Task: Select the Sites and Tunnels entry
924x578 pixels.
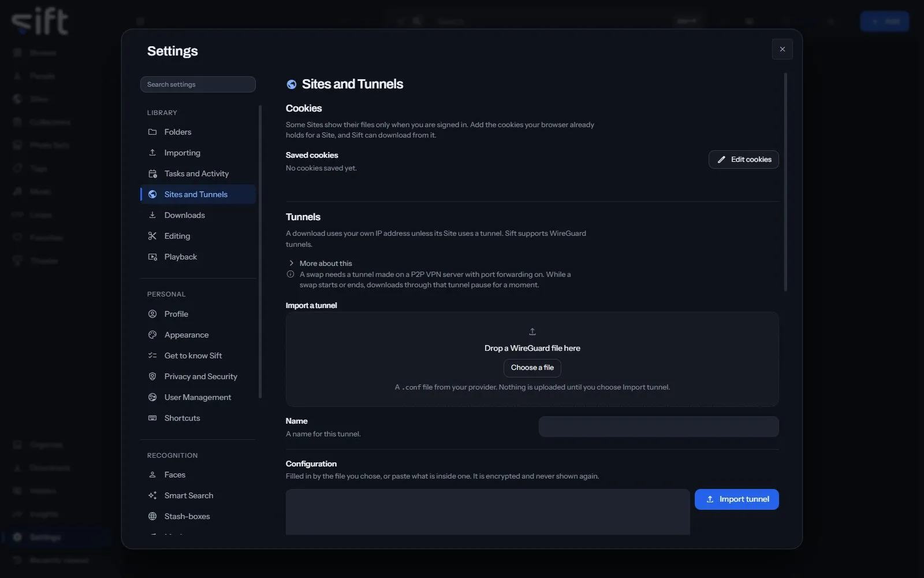Action: pos(198,194)
